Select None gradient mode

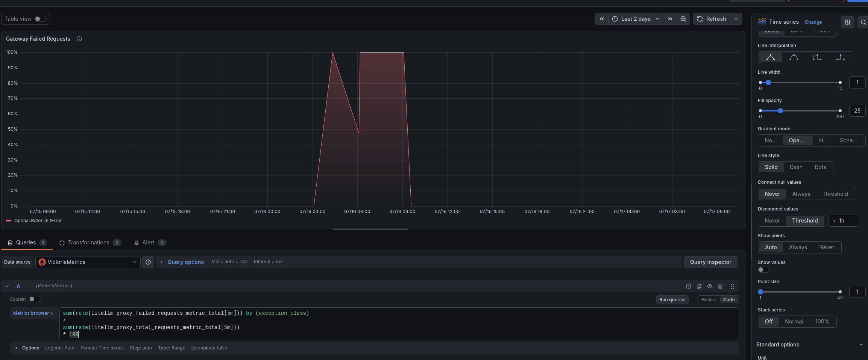point(771,140)
